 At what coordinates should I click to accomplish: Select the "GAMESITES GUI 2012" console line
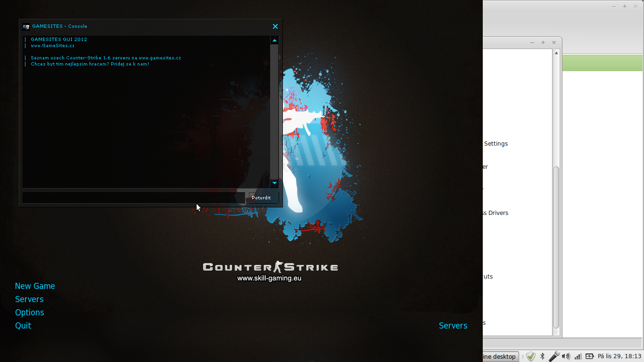pos(59,40)
